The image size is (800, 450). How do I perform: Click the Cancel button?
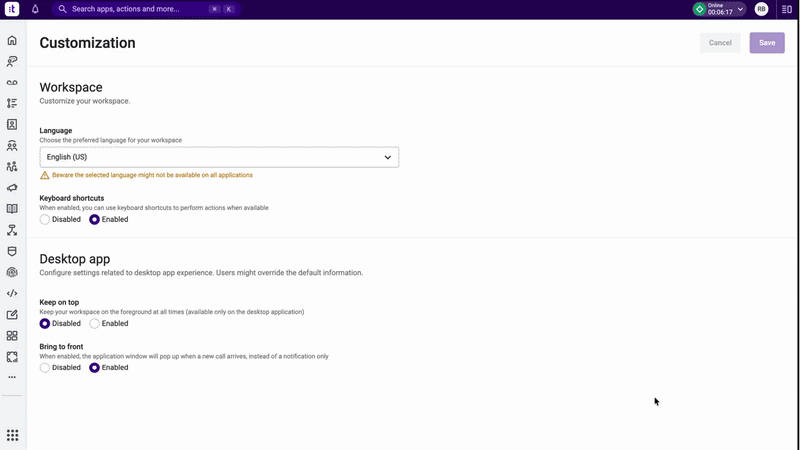pos(720,43)
